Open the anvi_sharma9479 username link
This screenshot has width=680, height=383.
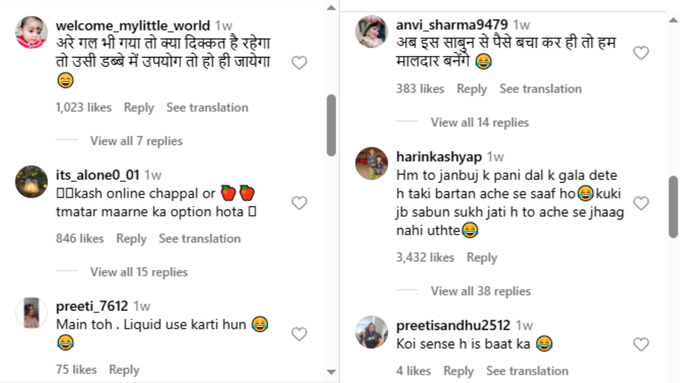[452, 25]
